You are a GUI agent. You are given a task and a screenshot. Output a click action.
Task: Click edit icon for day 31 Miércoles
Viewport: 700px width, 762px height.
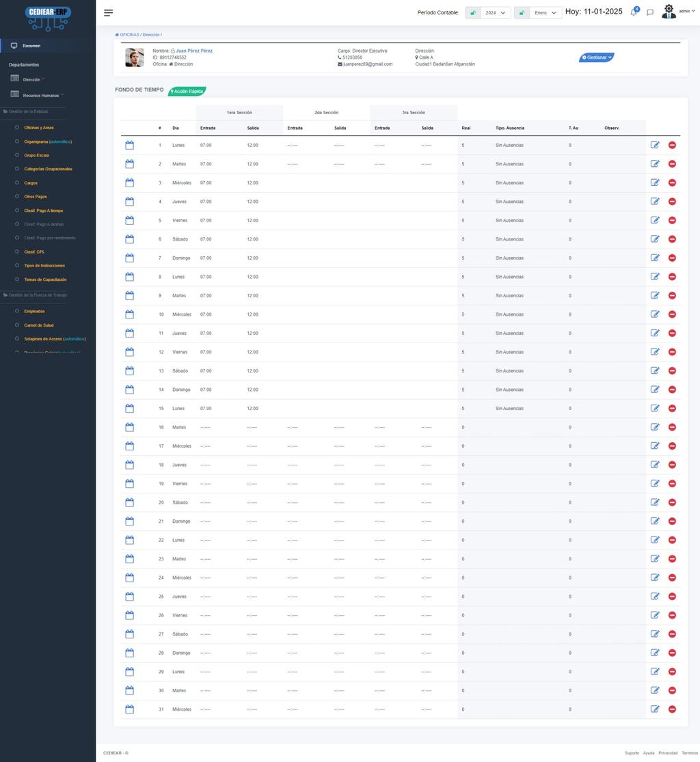pos(655,709)
